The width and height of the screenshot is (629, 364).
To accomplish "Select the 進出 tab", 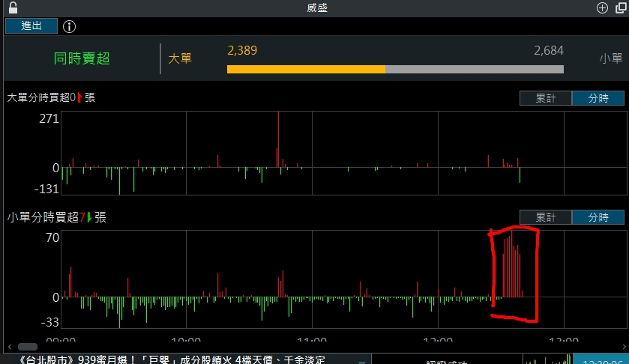I will tap(31, 26).
